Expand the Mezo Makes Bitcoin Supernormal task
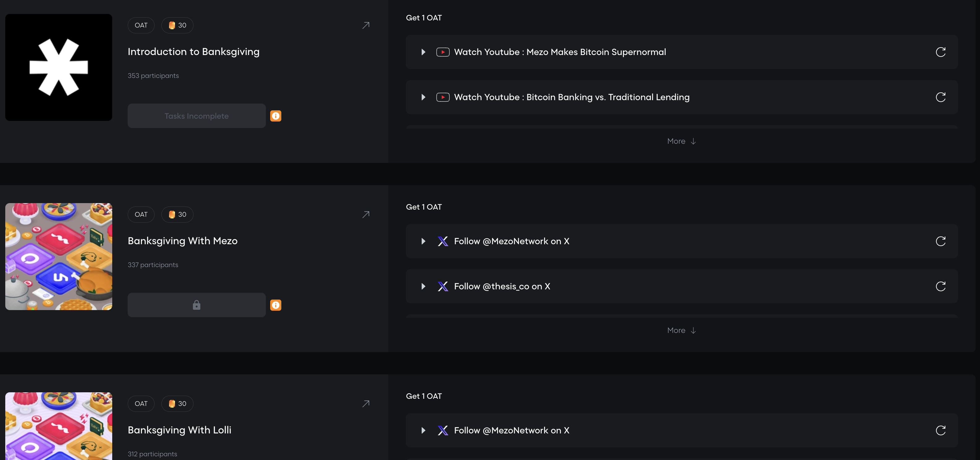 pyautogui.click(x=423, y=52)
